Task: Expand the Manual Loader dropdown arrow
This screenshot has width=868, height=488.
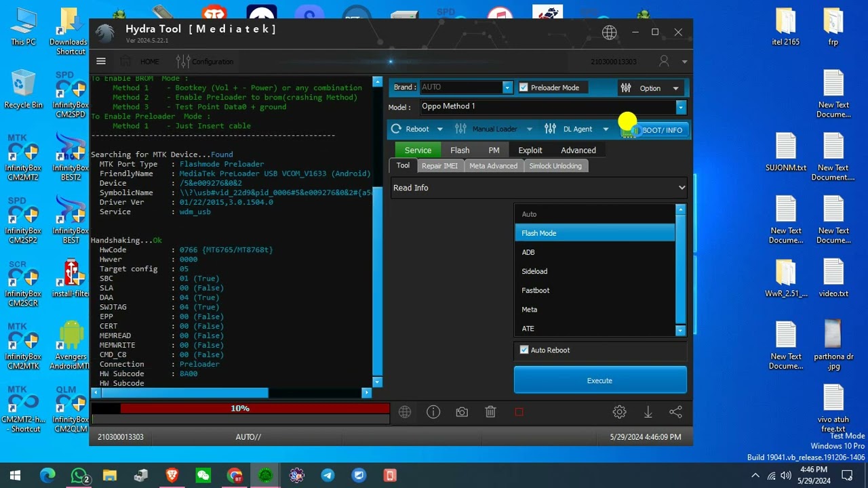Action: [530, 129]
